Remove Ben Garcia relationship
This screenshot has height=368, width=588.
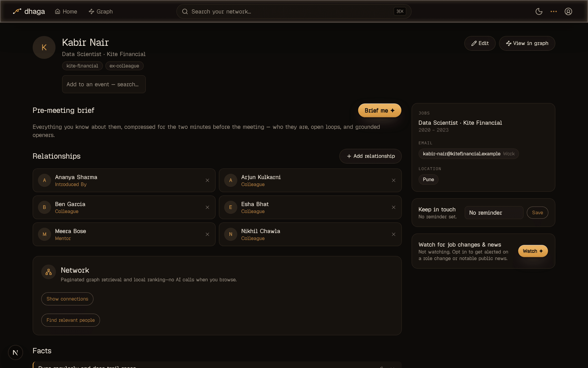coord(207,207)
